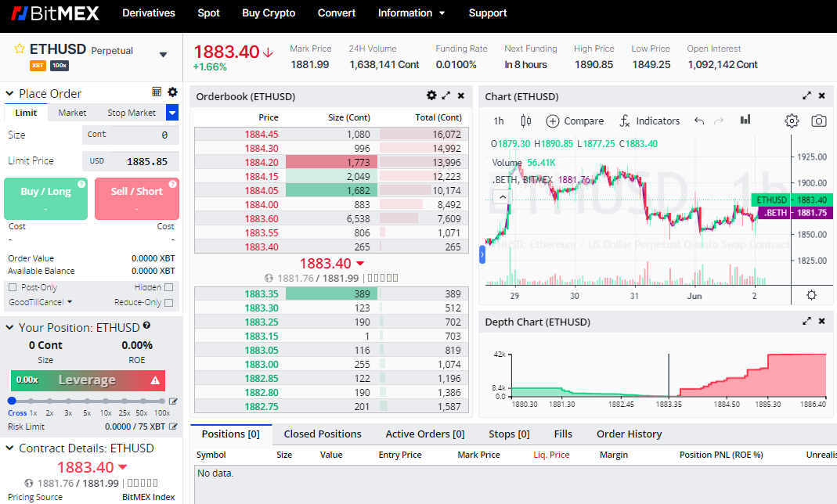This screenshot has height=504, width=837.
Task: Open the Stops [0] tab
Action: tap(509, 434)
